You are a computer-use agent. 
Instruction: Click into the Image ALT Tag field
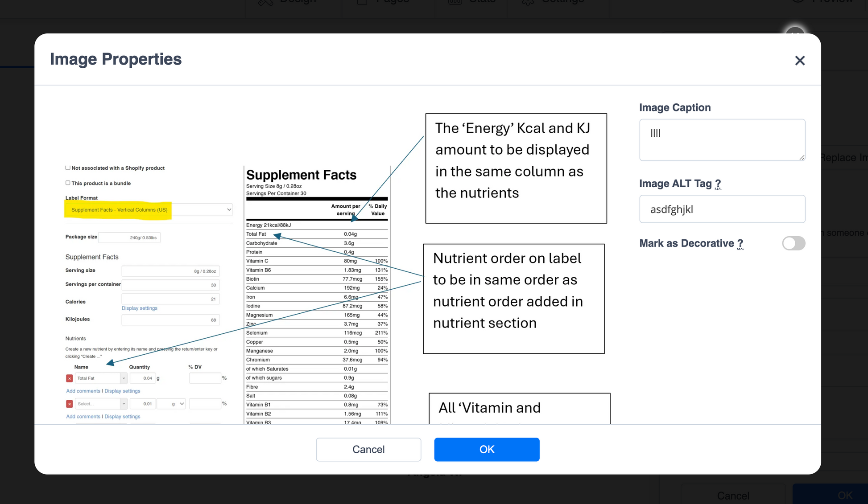[722, 209]
